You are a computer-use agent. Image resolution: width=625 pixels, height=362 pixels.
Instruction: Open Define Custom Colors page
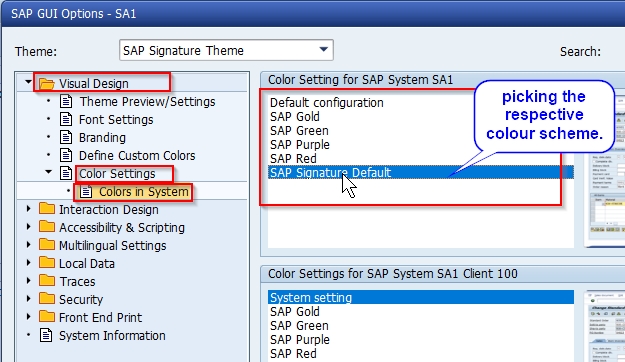137,155
